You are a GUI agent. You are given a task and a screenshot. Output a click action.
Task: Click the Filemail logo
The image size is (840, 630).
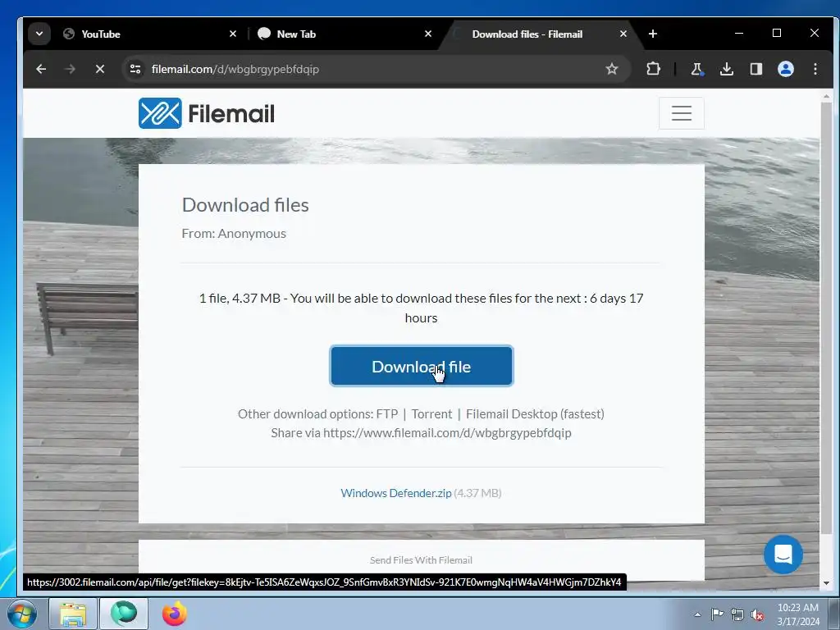[x=206, y=113]
